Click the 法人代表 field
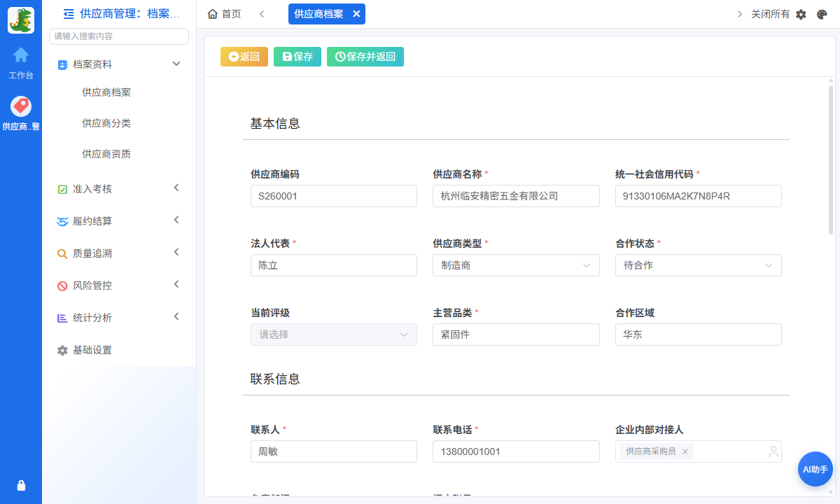840x504 pixels. coord(334,265)
